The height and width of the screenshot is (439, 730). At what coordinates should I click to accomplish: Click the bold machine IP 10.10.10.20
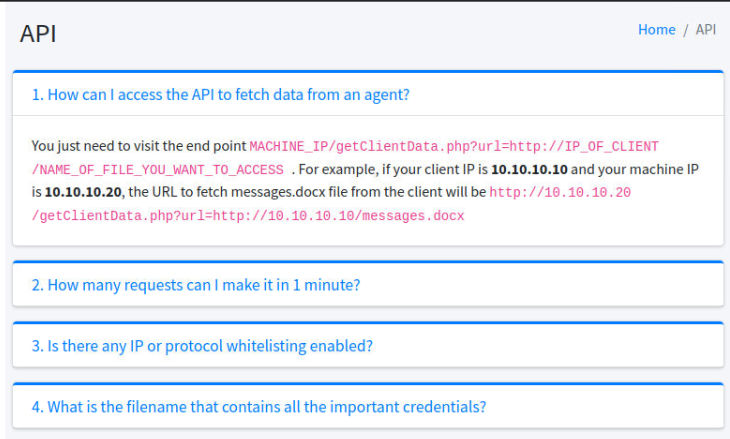(x=83, y=192)
